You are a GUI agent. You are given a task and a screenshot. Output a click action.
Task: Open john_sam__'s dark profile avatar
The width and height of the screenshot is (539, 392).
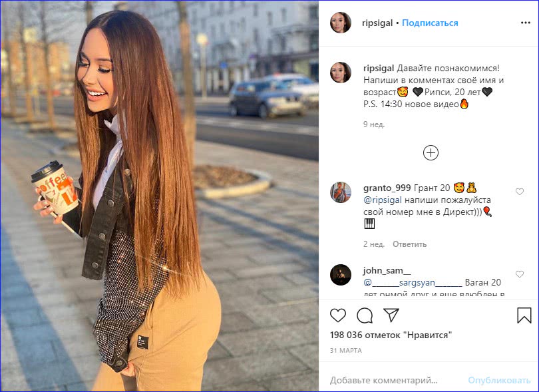coord(340,275)
